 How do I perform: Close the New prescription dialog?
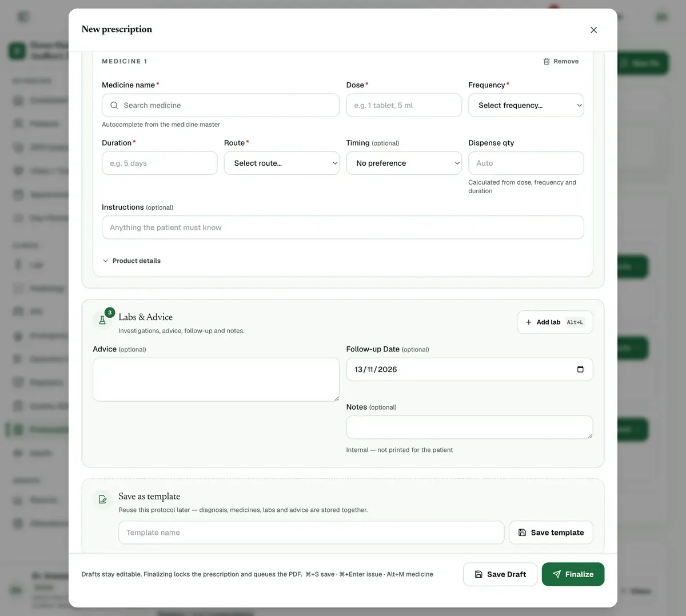(593, 30)
